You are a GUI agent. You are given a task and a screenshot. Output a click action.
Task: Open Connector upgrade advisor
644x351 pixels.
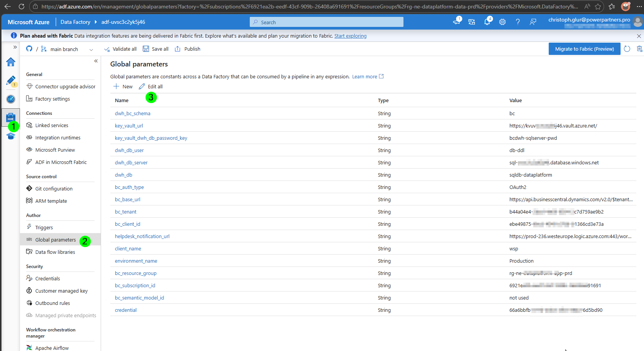click(x=61, y=87)
